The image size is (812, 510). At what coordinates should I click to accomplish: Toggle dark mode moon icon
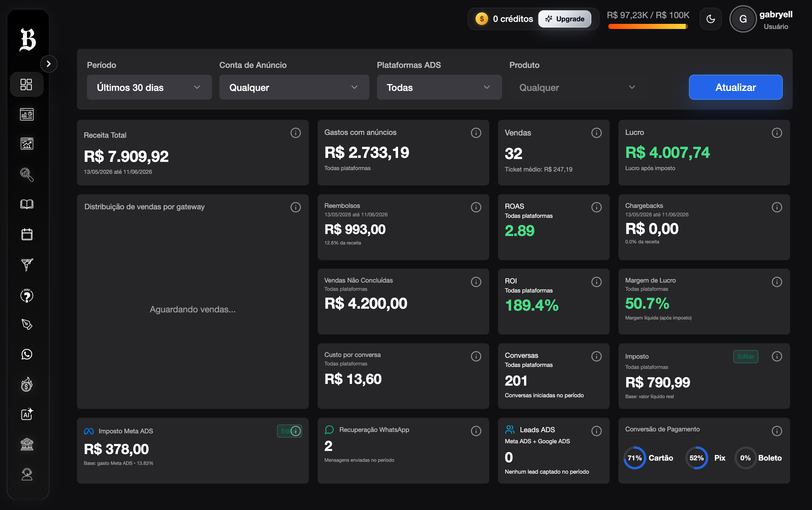[x=711, y=19]
